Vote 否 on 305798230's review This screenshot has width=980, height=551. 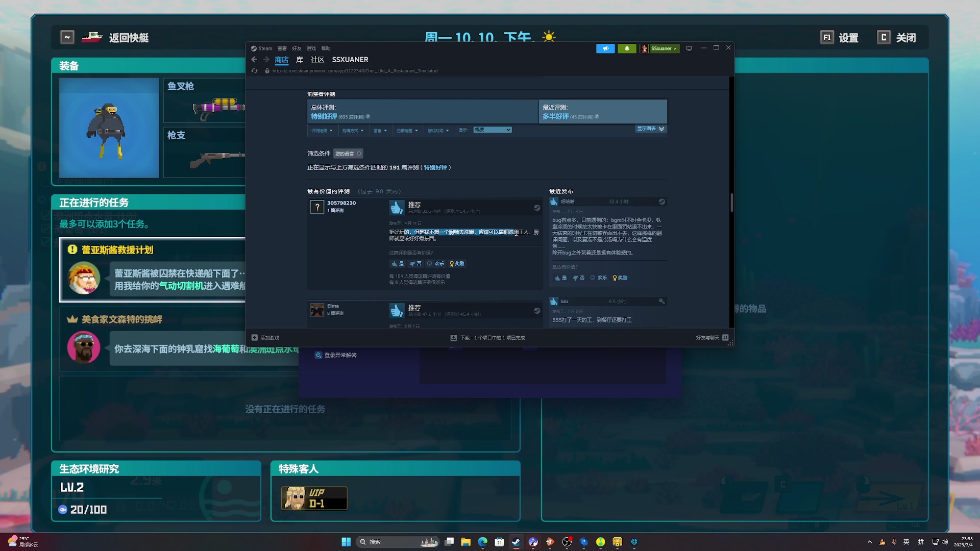pos(415,264)
